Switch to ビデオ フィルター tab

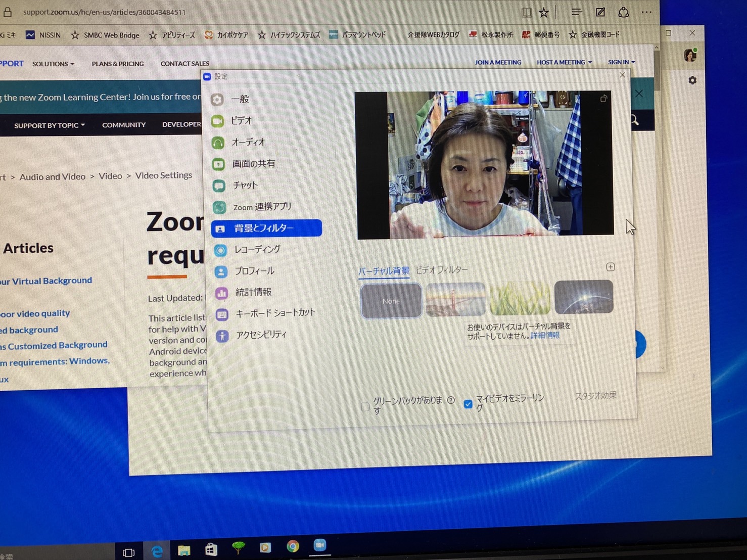click(441, 270)
